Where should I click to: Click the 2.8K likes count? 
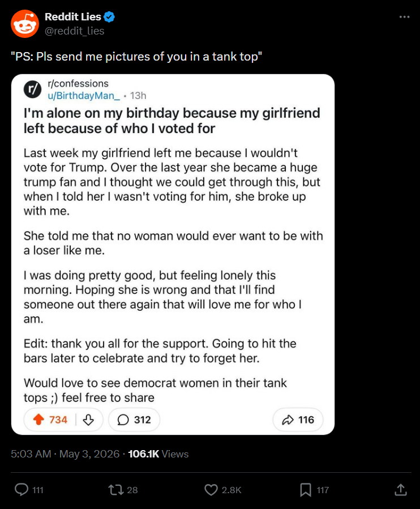coord(232,490)
